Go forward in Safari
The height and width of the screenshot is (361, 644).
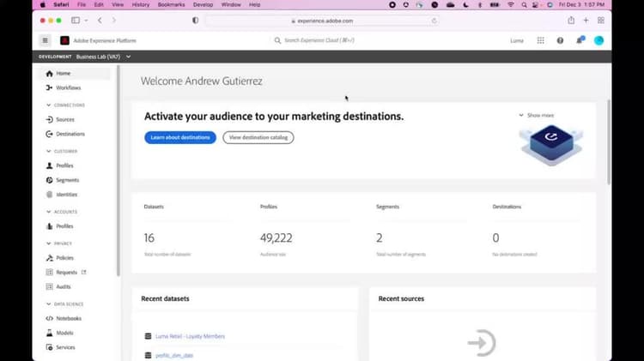coord(113,20)
